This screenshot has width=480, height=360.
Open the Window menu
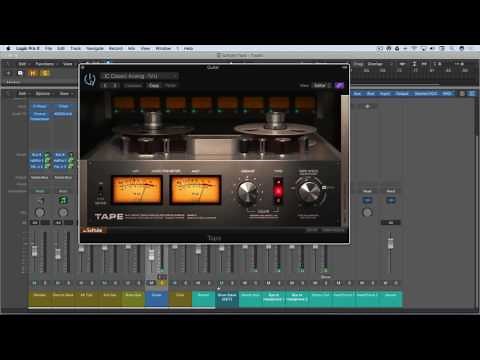pyautogui.click(x=163, y=48)
